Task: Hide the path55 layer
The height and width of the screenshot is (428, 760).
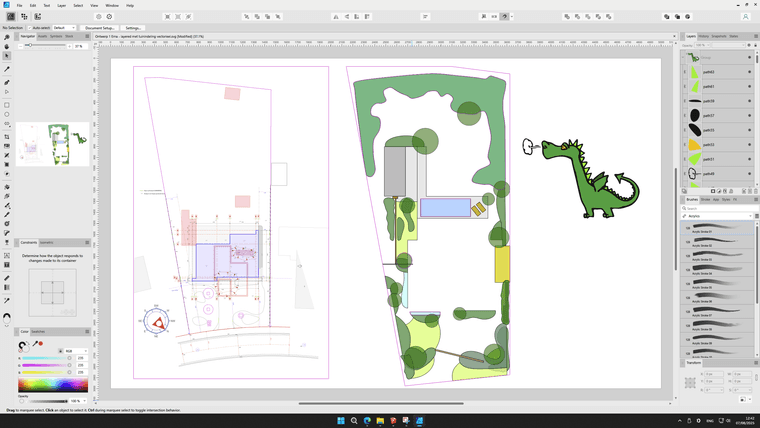Action: pyautogui.click(x=749, y=130)
